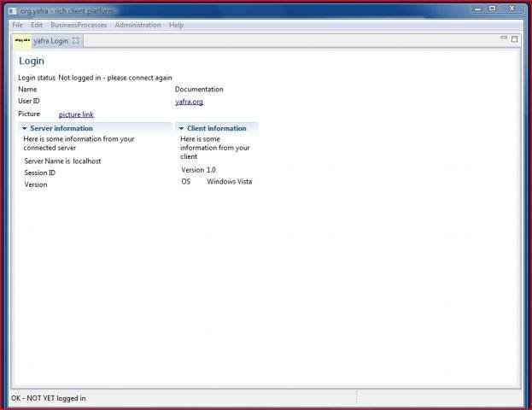Click 'Here is some information from your connected server'
The image size is (532, 410).
coord(79,143)
